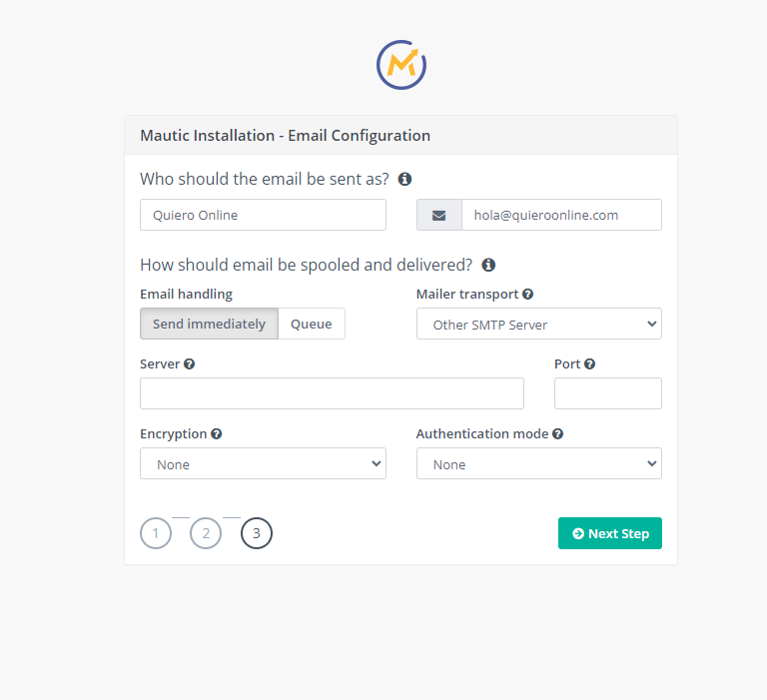The image size is (767, 700).
Task: Focus the Server input field
Action: click(x=332, y=393)
